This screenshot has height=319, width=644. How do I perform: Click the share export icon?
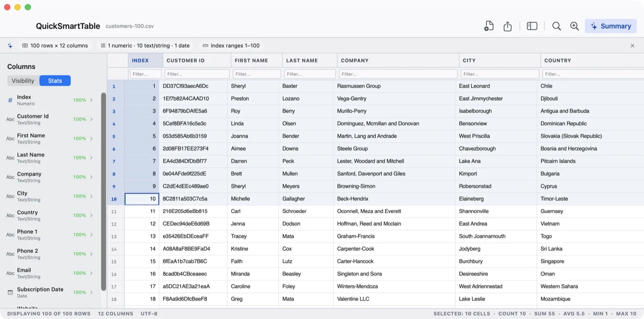pyautogui.click(x=508, y=26)
